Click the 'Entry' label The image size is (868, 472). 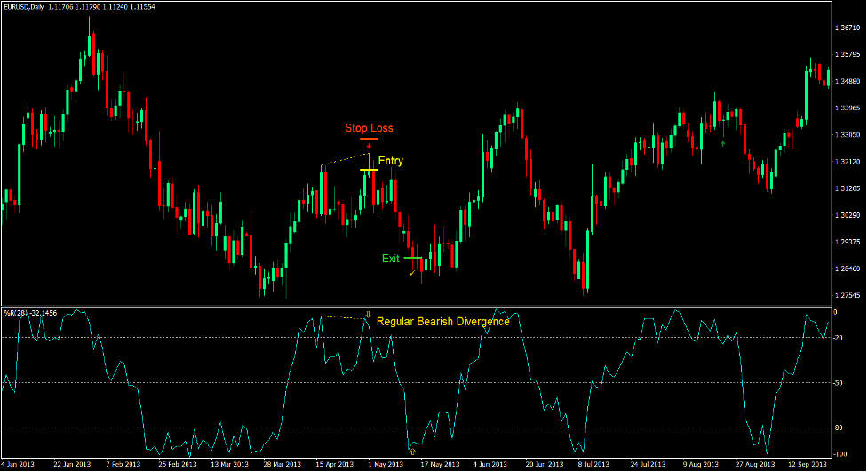click(x=391, y=161)
